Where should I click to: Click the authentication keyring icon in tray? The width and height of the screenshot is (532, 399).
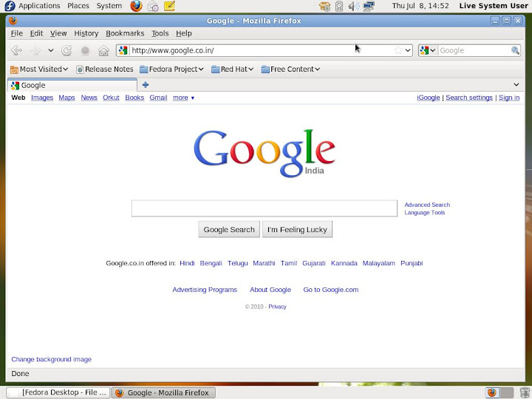pyautogui.click(x=324, y=6)
